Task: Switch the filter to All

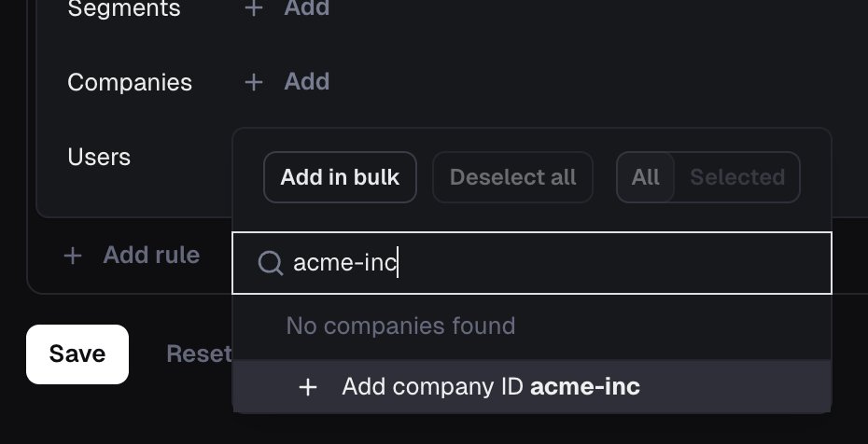Action: 646,177
